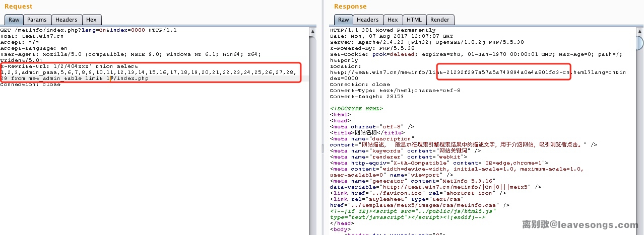Click the X-Powered-By: PHP/5.5.38 line
This screenshot has height=235, width=644.
(x=372, y=48)
